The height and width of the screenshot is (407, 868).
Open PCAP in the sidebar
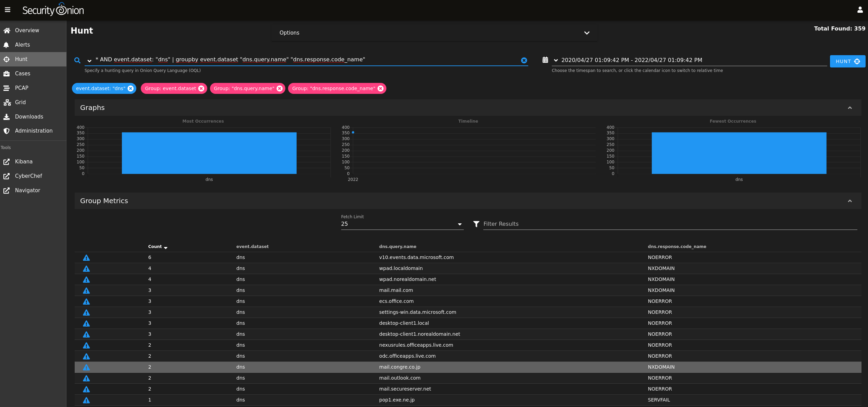[22, 88]
